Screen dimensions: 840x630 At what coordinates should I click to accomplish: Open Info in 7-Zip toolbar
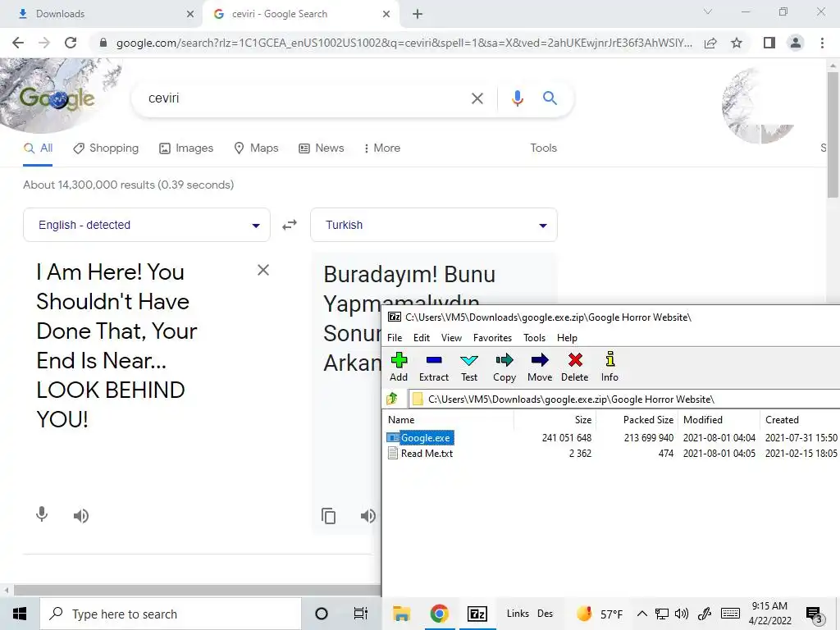point(609,367)
